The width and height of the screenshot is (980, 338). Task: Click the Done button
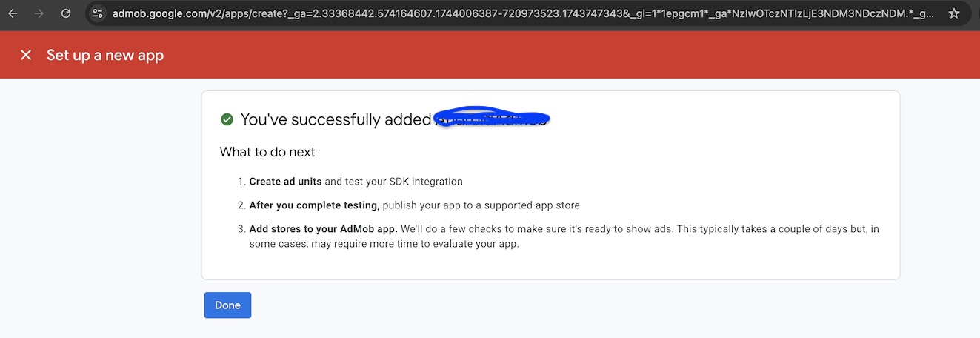pyautogui.click(x=227, y=305)
